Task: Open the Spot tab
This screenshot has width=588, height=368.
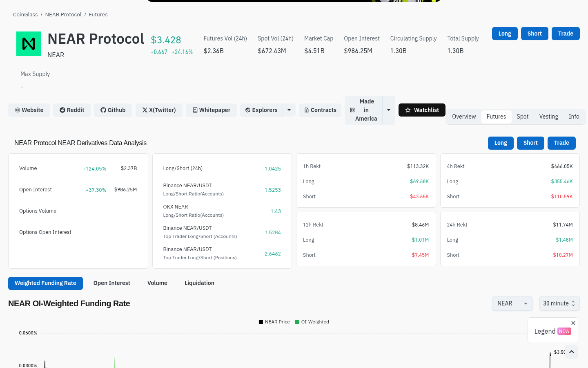Action: pos(523,117)
